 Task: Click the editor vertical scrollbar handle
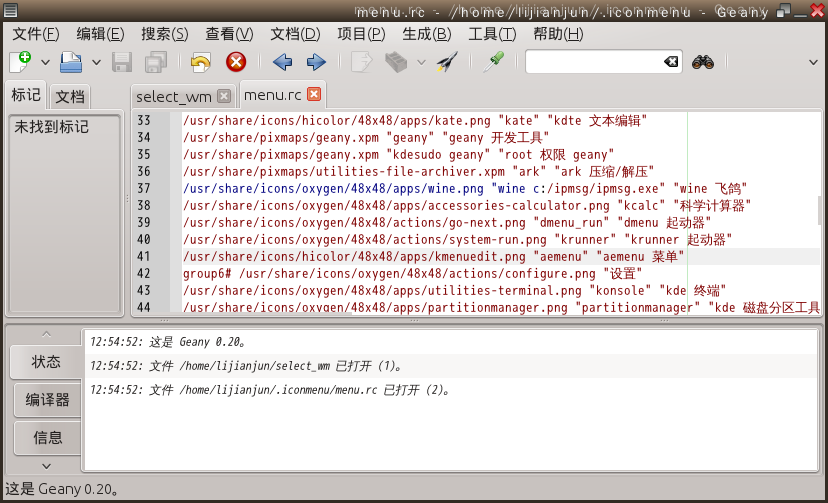pyautogui.click(x=821, y=210)
